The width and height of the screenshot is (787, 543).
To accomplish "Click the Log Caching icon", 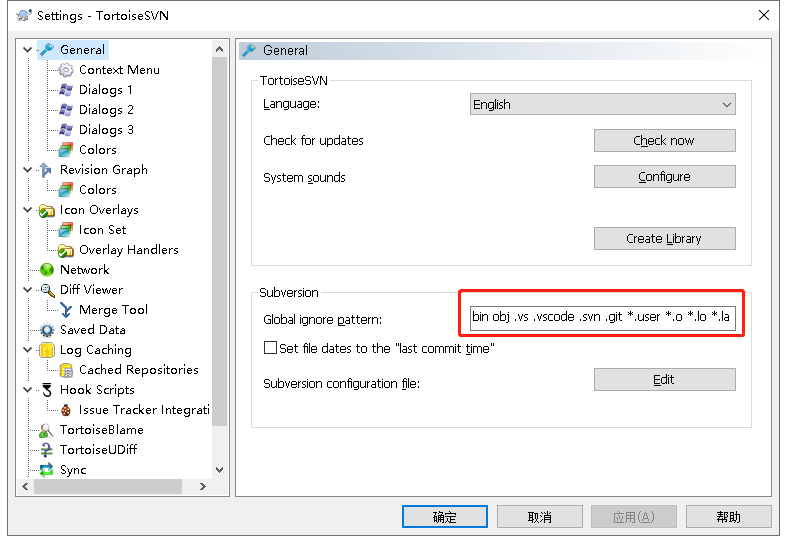I will [47, 350].
